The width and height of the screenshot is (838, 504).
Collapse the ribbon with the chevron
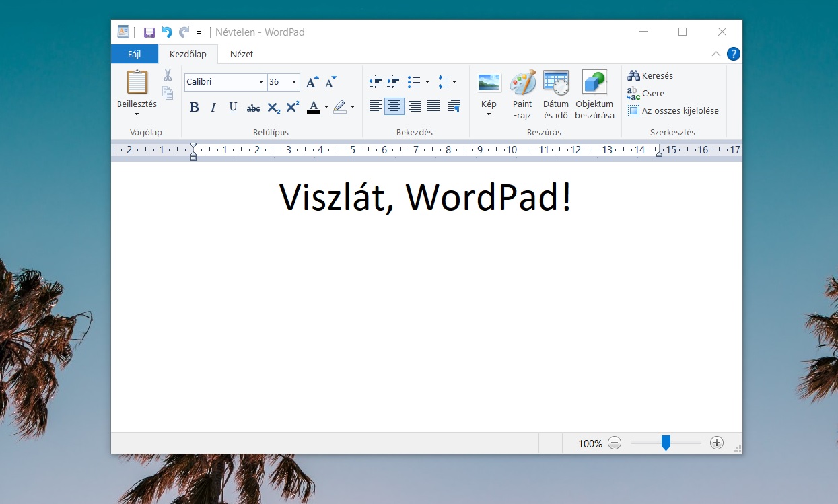click(x=715, y=54)
